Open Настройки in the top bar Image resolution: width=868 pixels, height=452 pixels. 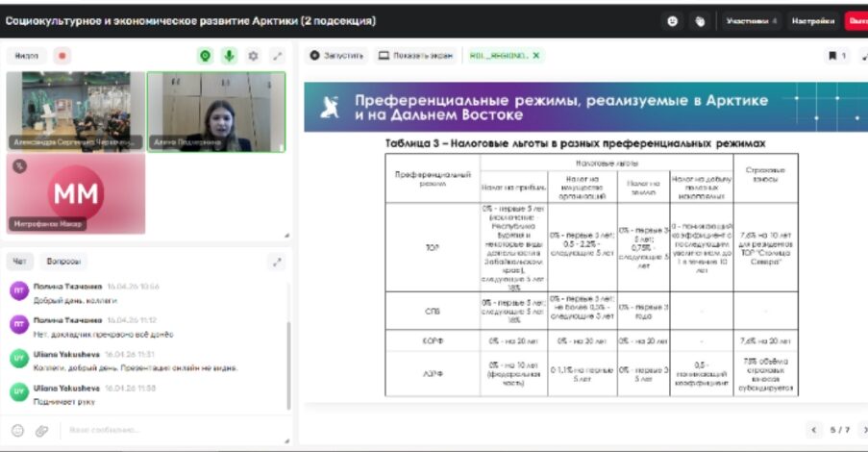pyautogui.click(x=813, y=20)
